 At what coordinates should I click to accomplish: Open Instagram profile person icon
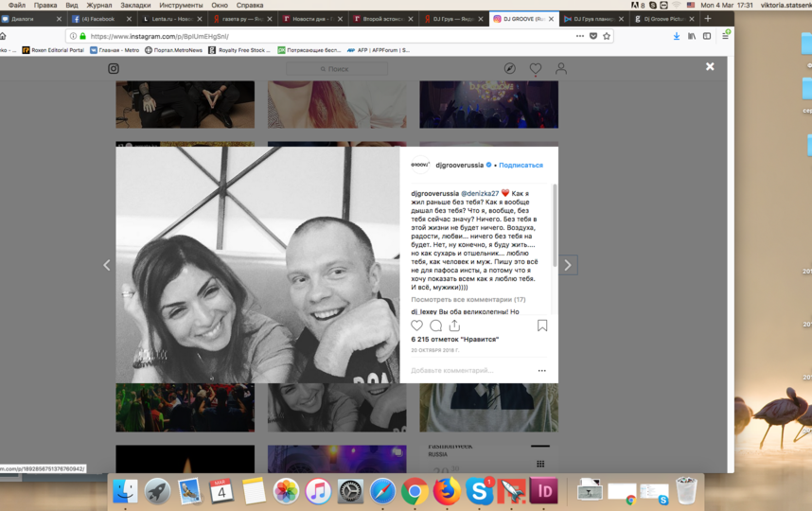click(x=561, y=69)
